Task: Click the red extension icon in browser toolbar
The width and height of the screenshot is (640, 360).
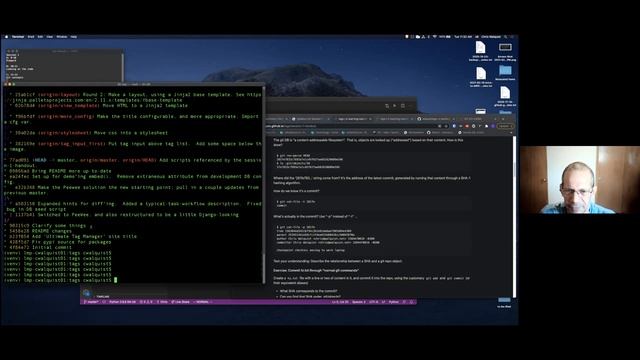Action: coord(467,126)
